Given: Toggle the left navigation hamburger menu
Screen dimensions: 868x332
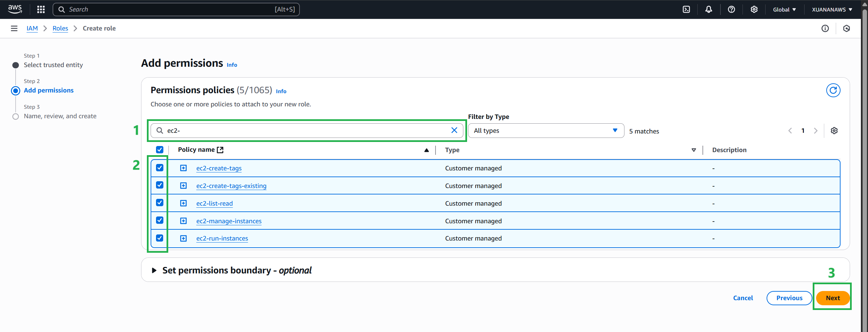Looking at the screenshot, I should [x=14, y=28].
